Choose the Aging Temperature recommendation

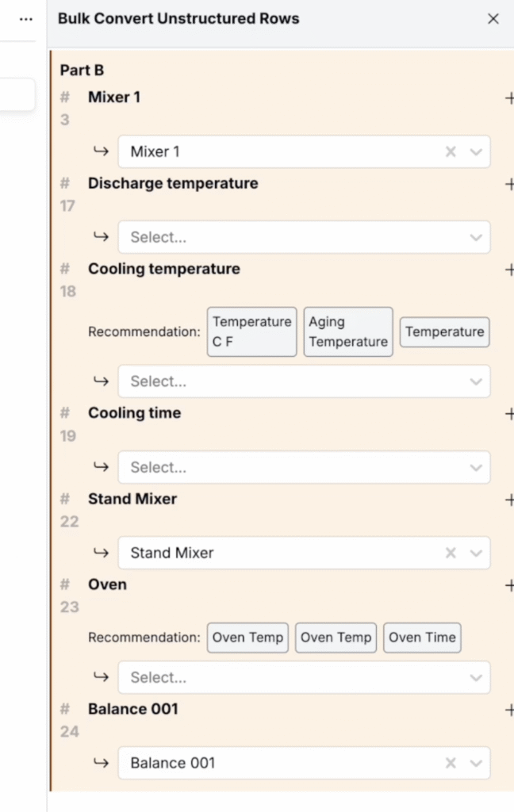click(348, 332)
